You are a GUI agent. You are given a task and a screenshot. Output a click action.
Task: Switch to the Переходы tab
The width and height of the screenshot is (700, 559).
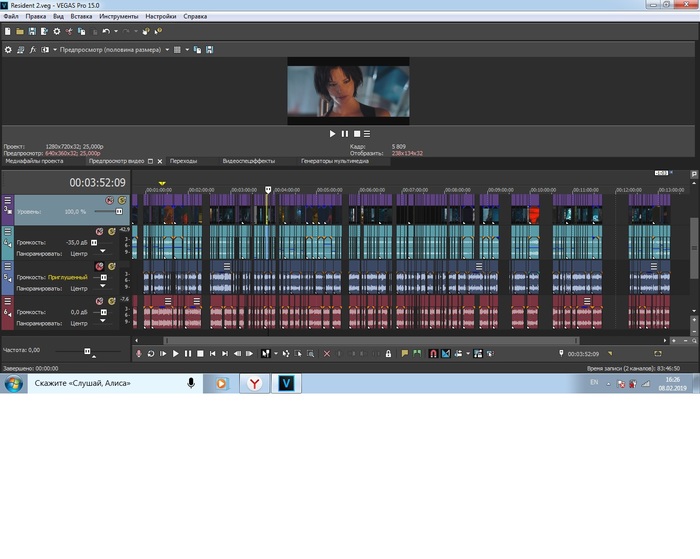183,160
